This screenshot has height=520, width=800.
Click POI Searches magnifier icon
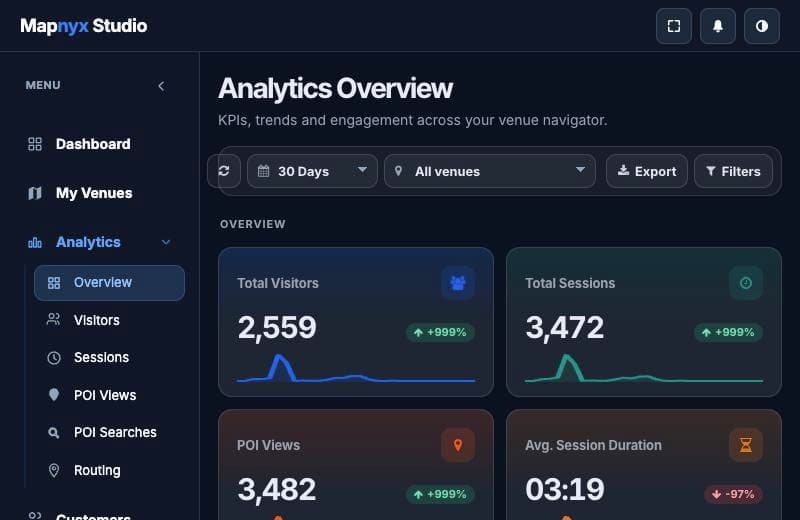[x=54, y=433]
